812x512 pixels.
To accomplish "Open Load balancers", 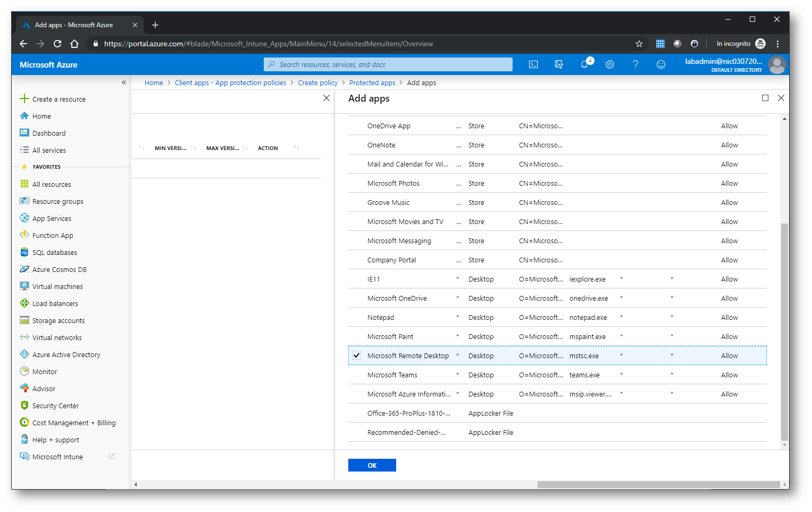I will [x=55, y=303].
